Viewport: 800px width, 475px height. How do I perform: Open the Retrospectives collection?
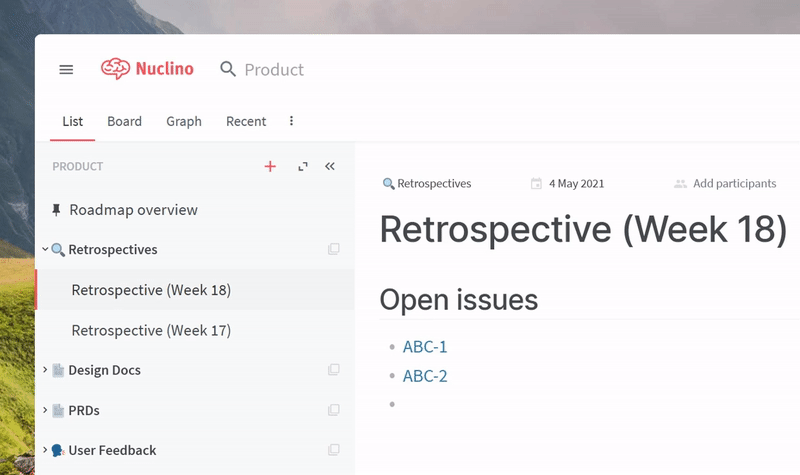[113, 249]
